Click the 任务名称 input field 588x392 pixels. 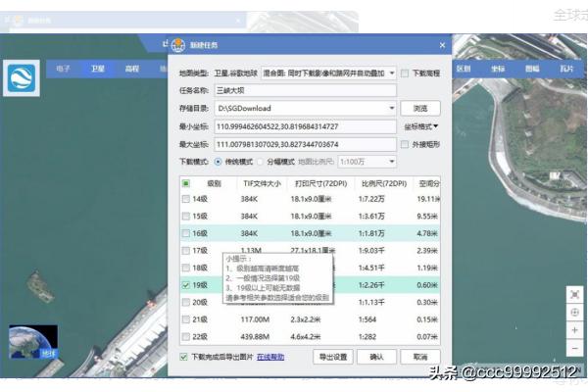[304, 91]
